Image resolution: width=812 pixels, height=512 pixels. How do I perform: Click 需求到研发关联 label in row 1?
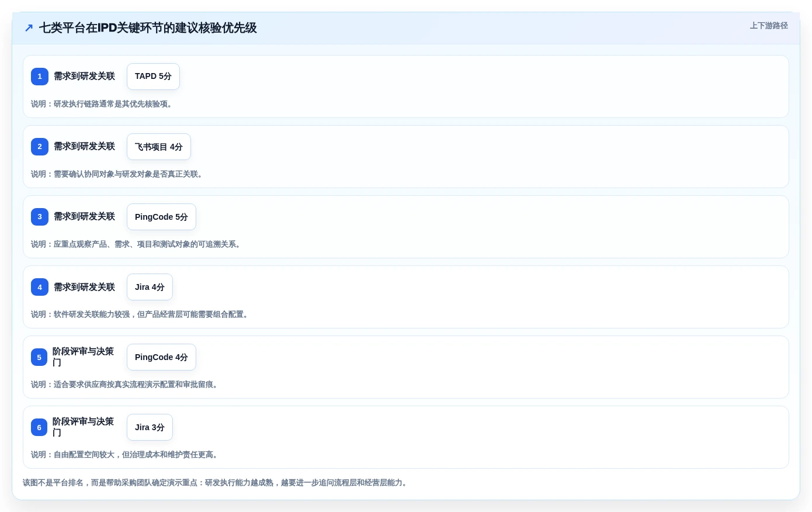point(85,76)
